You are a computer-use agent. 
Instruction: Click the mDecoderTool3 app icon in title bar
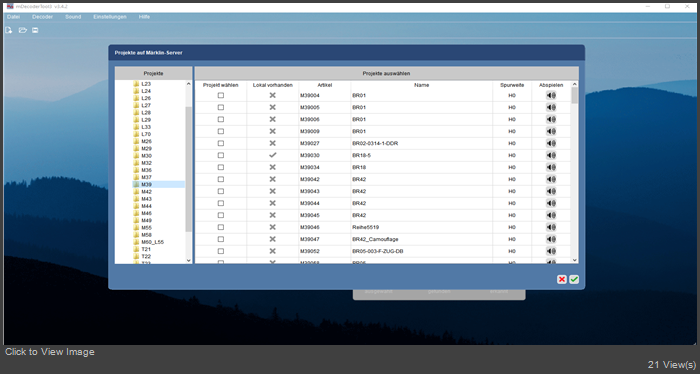pyautogui.click(x=10, y=6)
